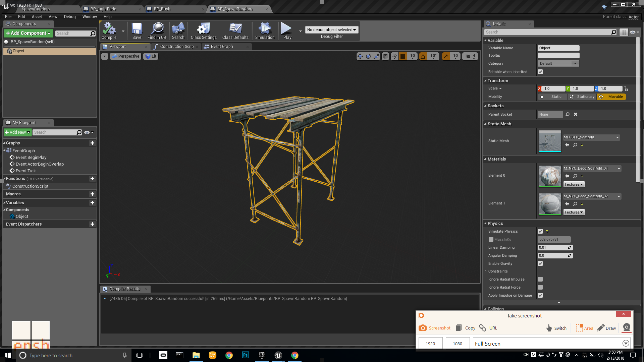Switch to the Event Graph tab
This screenshot has height=362, width=644.
(222, 47)
